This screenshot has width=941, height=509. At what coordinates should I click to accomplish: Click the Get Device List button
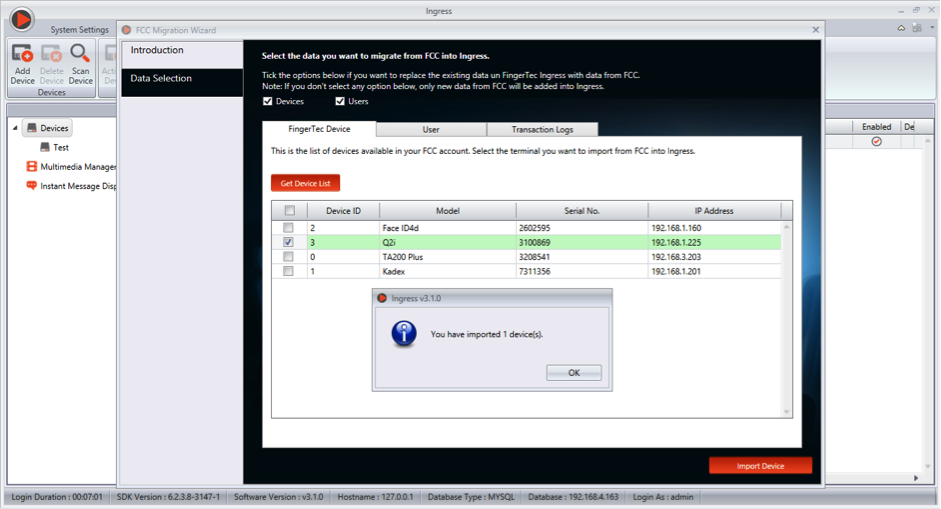point(305,183)
